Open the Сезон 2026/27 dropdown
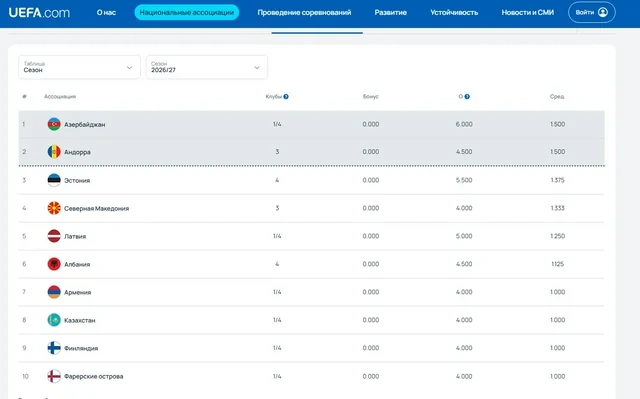Screen dimensions: 640x399 click(207, 67)
